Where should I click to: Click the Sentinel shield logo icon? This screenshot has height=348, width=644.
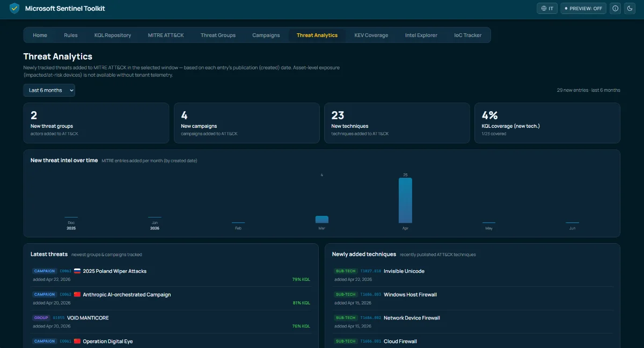coord(14,9)
